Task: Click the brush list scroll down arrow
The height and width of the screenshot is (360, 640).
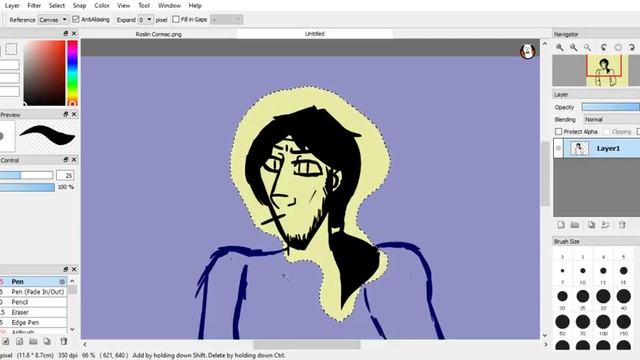Action: point(72,329)
